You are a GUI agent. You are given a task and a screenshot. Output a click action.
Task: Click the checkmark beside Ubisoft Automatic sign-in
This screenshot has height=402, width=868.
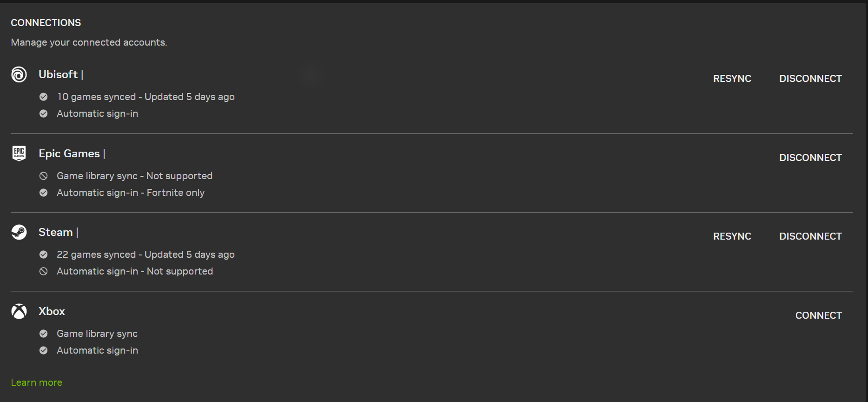[44, 114]
